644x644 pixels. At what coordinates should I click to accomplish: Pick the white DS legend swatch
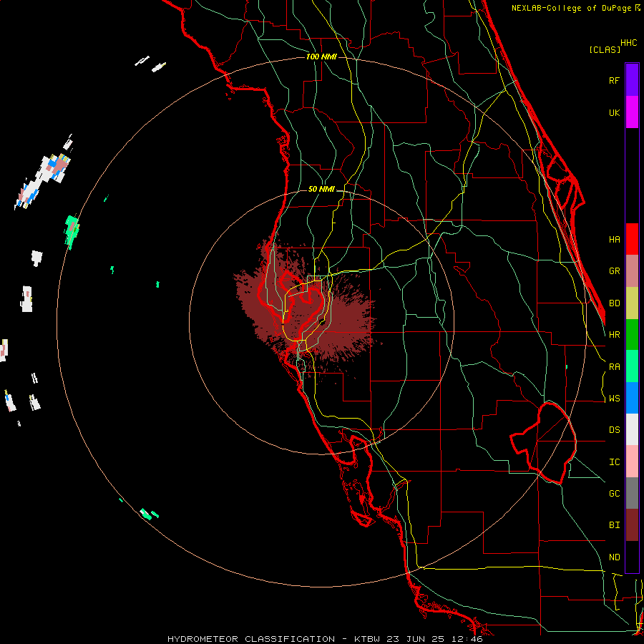[632, 429]
